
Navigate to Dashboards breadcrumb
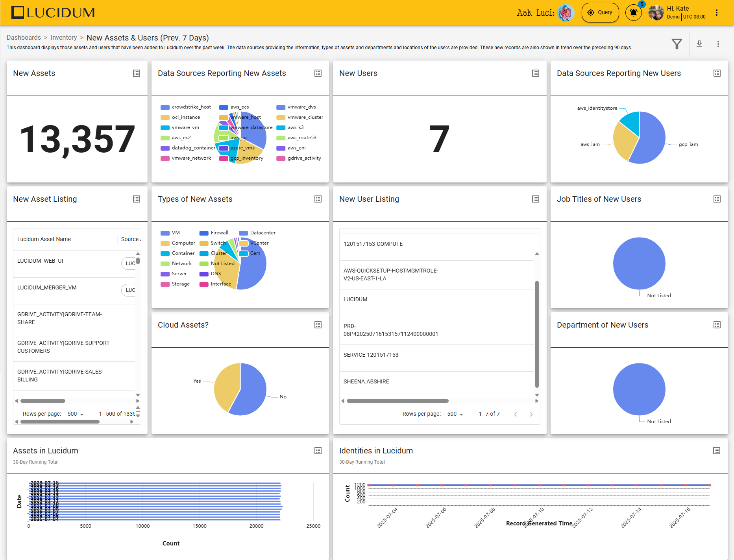[24, 37]
